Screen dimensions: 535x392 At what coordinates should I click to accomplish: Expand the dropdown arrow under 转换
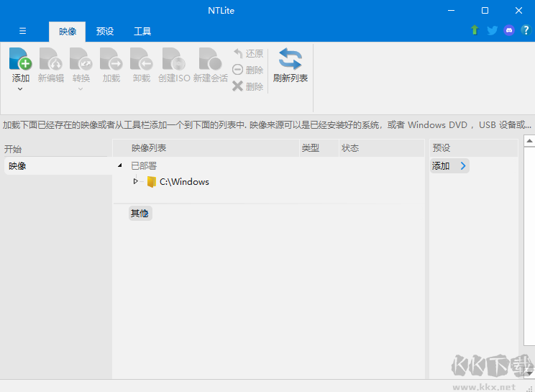coord(81,89)
